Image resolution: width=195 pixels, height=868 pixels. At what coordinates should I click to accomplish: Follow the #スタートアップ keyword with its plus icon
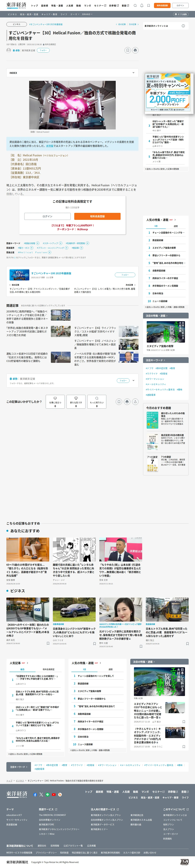pyautogui.click(x=61, y=243)
